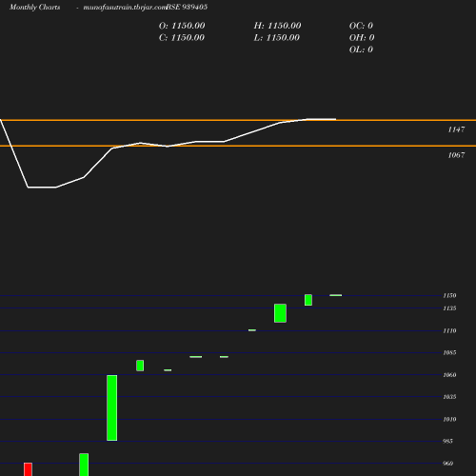Click the 'OL: 0' reading
The image size is (476, 476).
(361, 50)
